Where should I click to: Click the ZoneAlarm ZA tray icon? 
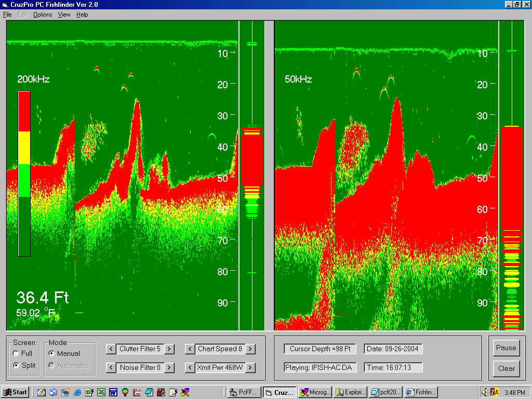coord(495,393)
